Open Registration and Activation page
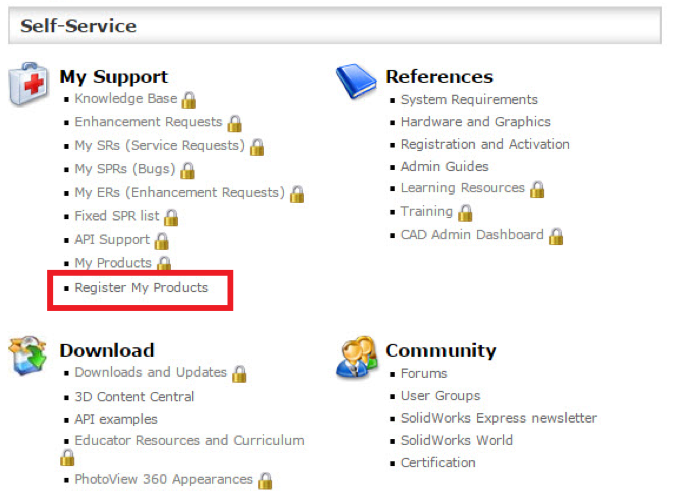This screenshot has height=502, width=681. click(x=485, y=145)
